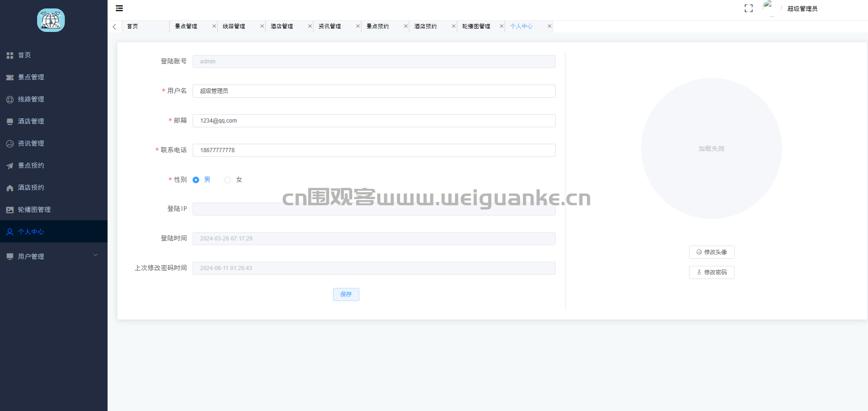Select the 女 gender radio button
The image size is (868, 411).
pos(228,180)
